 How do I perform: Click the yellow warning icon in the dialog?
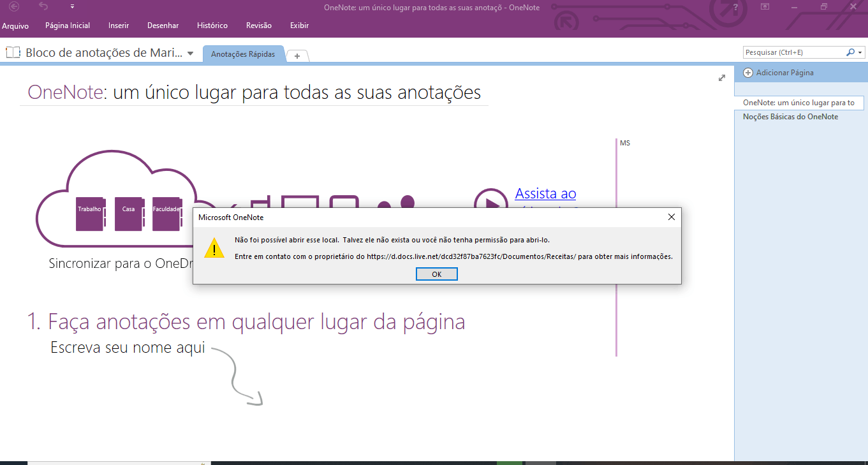(x=214, y=247)
